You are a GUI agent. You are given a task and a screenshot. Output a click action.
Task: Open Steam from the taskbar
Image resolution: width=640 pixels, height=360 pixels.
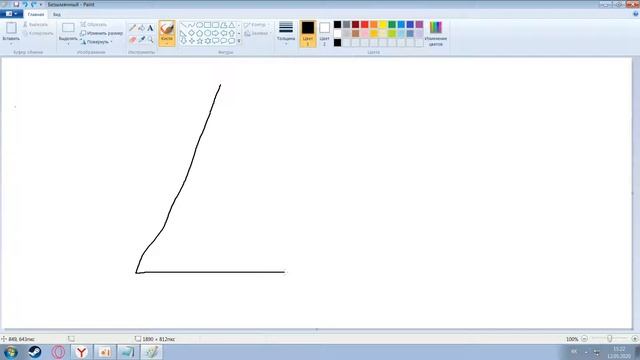coord(35,352)
